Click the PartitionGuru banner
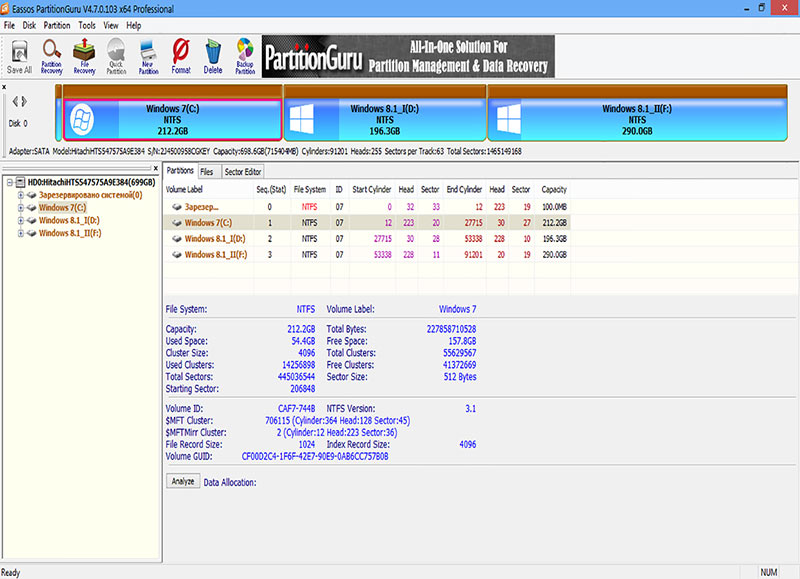 click(408, 57)
